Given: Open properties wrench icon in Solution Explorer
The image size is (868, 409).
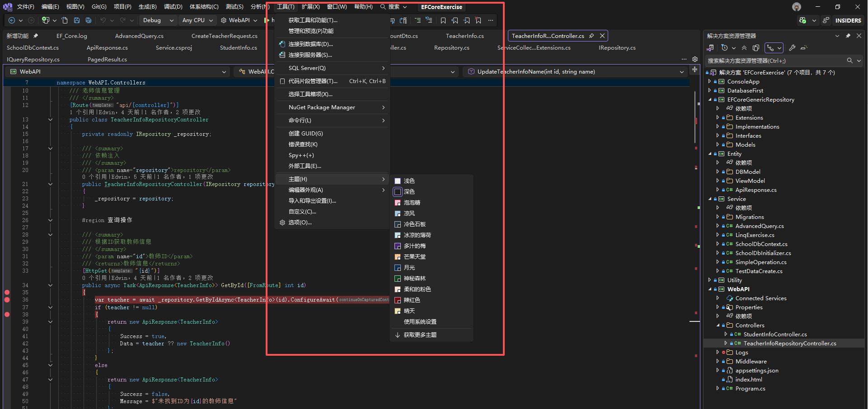Looking at the screenshot, I should click(792, 48).
